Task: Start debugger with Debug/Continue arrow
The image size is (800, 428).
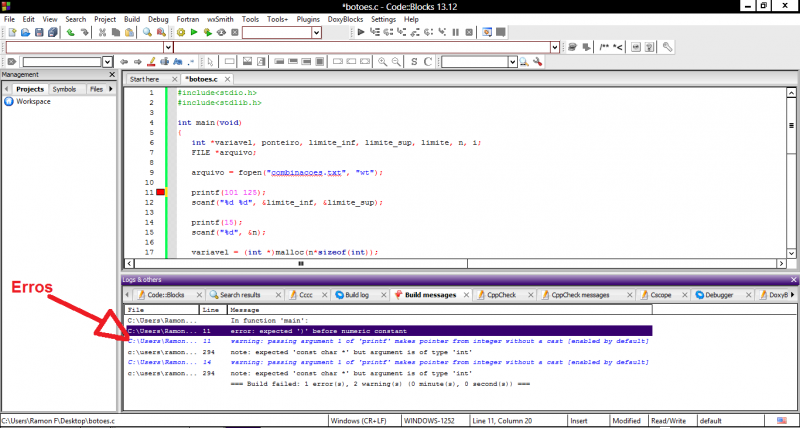Action: [x=361, y=33]
